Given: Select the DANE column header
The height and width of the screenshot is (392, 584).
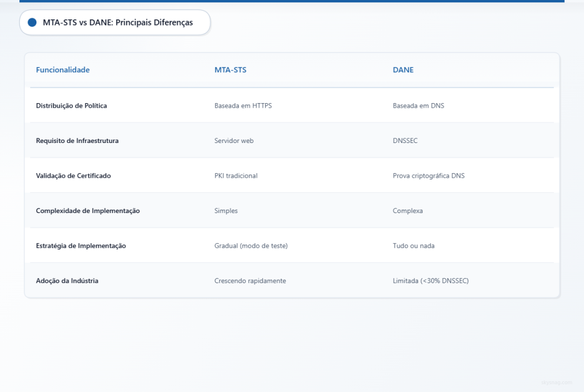Looking at the screenshot, I should click(x=403, y=70).
